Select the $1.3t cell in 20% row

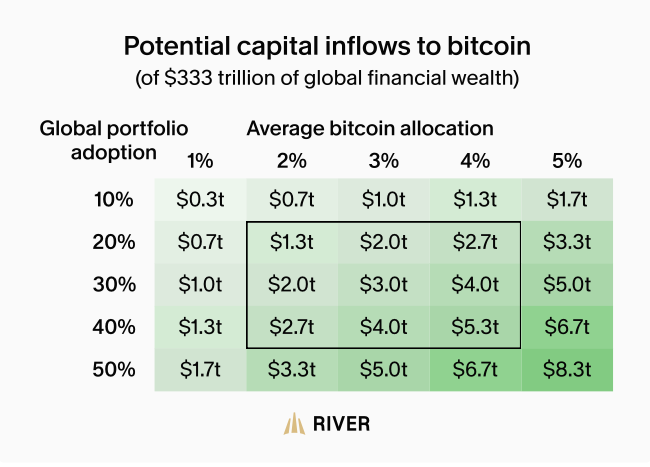tap(292, 242)
